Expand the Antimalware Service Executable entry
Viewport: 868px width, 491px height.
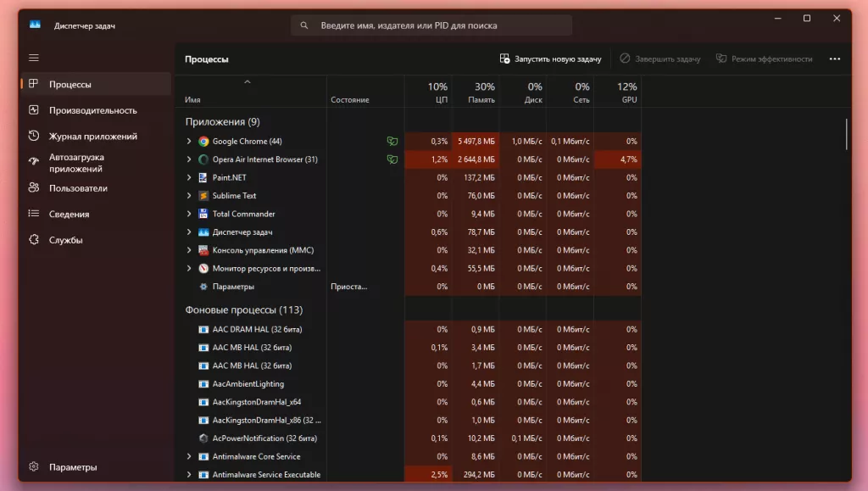[189, 475]
